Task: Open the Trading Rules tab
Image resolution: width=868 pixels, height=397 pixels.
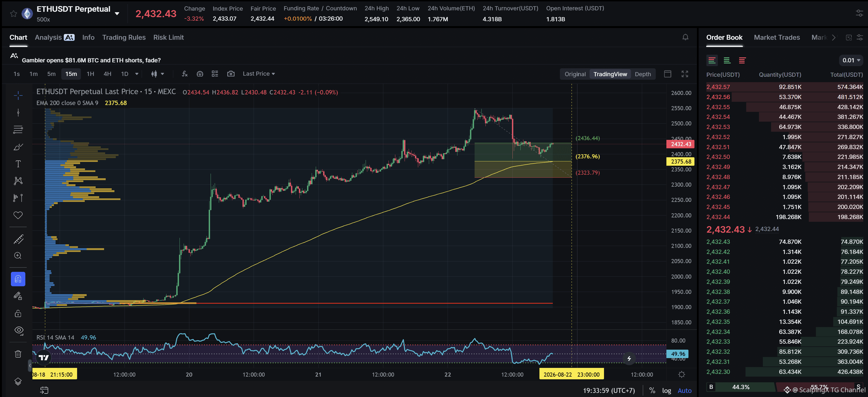Action: 124,37
